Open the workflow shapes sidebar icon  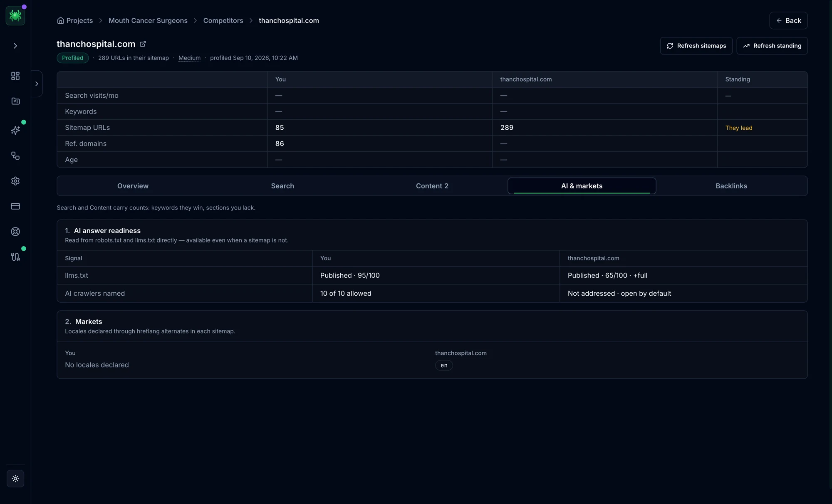click(15, 156)
